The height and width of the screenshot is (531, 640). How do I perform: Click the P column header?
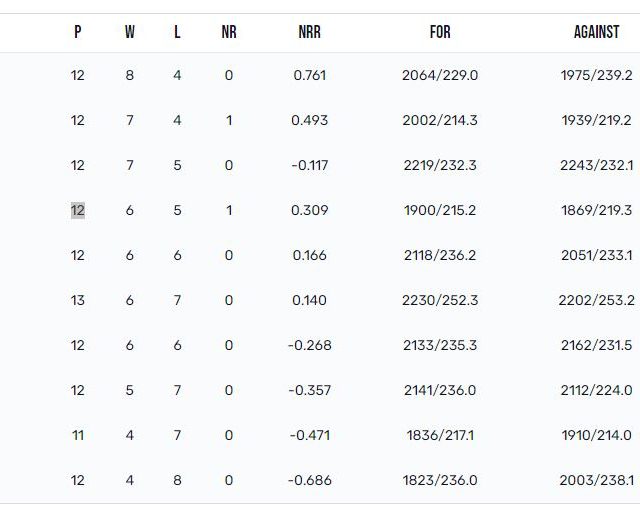pyautogui.click(x=78, y=32)
